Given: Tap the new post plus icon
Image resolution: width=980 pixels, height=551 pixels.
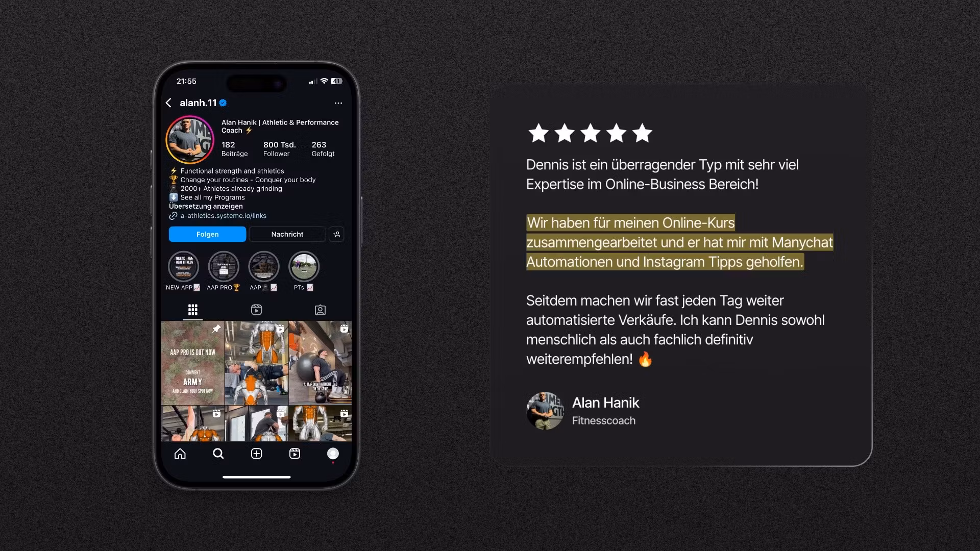Looking at the screenshot, I should (256, 454).
